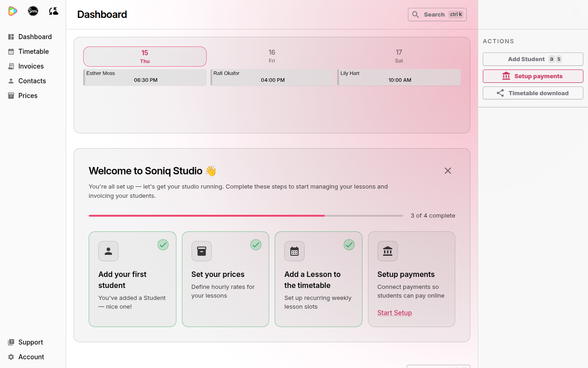Click the Timetable download button
588x368 pixels.
pos(533,93)
